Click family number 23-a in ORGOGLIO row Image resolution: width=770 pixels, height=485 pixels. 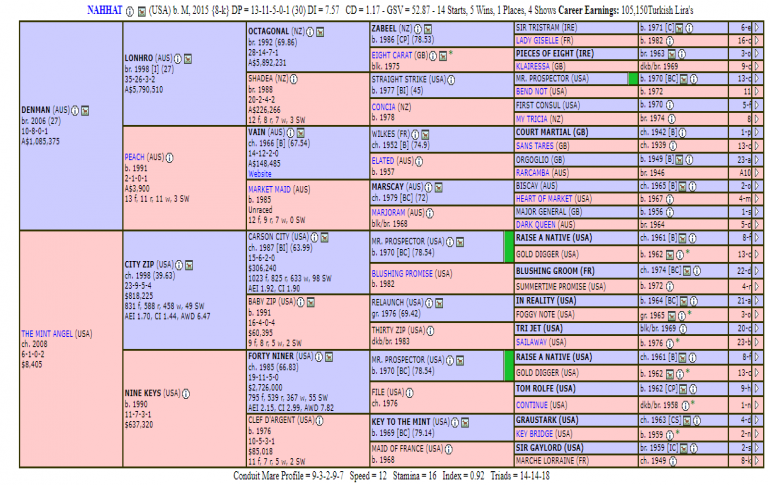tap(744, 160)
